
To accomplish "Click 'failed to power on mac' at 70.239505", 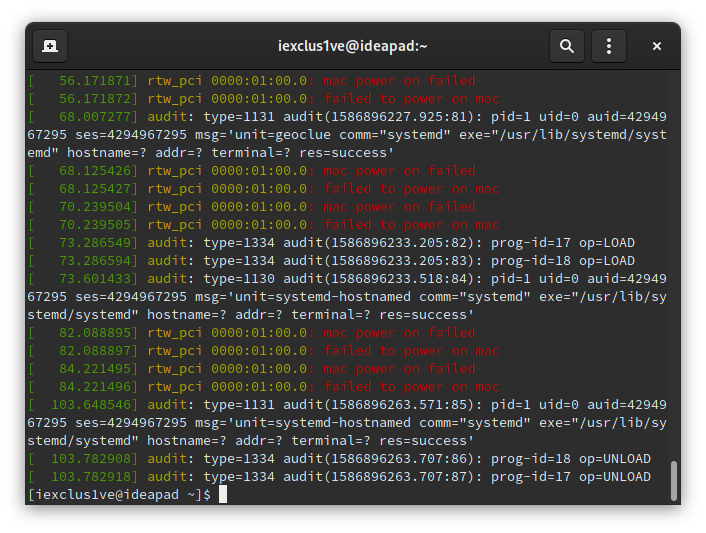I will (x=412, y=225).
